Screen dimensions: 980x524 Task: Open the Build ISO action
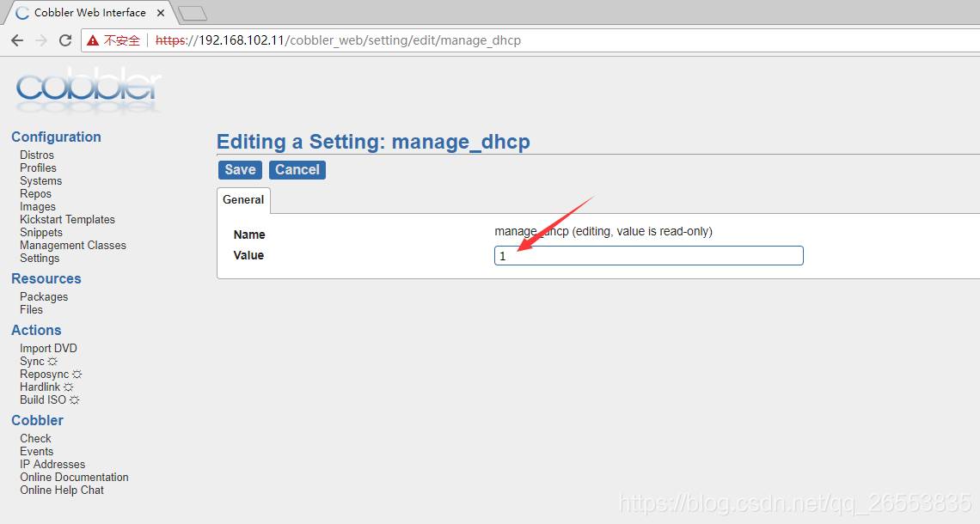coord(43,400)
